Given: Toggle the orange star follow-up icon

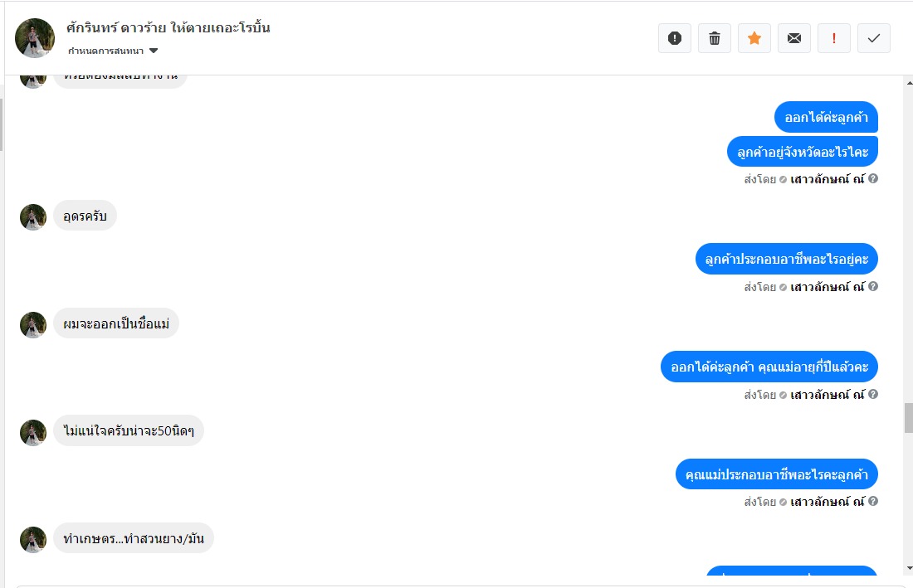Looking at the screenshot, I should (x=754, y=38).
